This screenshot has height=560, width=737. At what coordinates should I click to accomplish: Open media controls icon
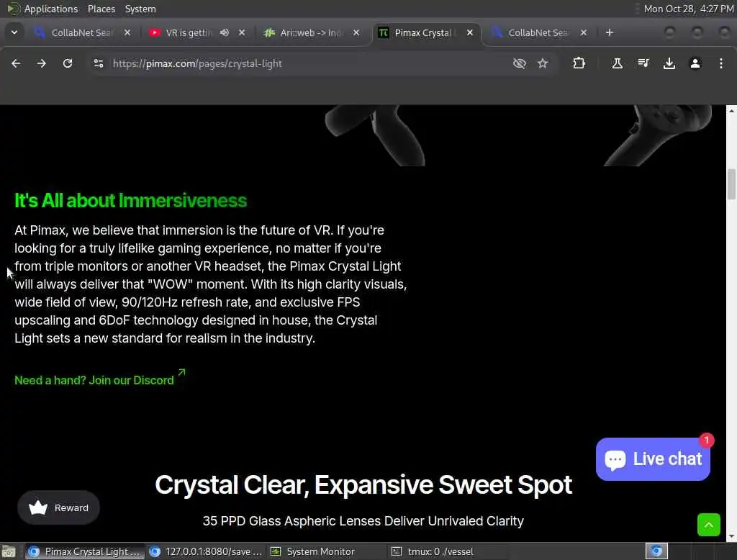pyautogui.click(x=643, y=63)
